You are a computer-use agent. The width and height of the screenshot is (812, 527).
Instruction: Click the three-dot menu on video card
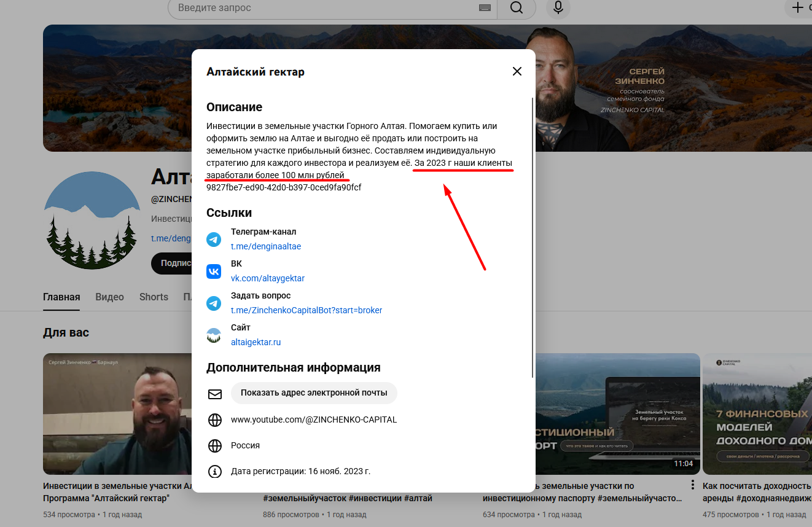pyautogui.click(x=692, y=485)
